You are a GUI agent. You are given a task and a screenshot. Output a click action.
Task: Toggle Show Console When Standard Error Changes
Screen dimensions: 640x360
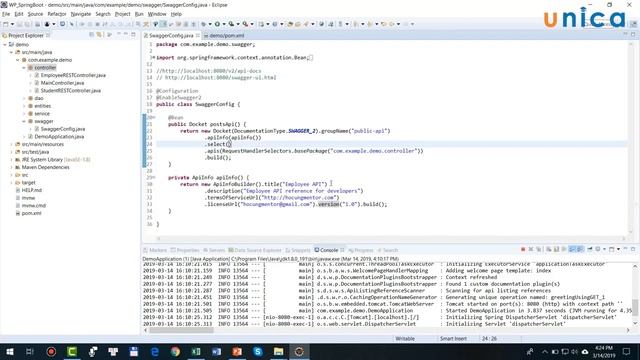click(x=580, y=249)
